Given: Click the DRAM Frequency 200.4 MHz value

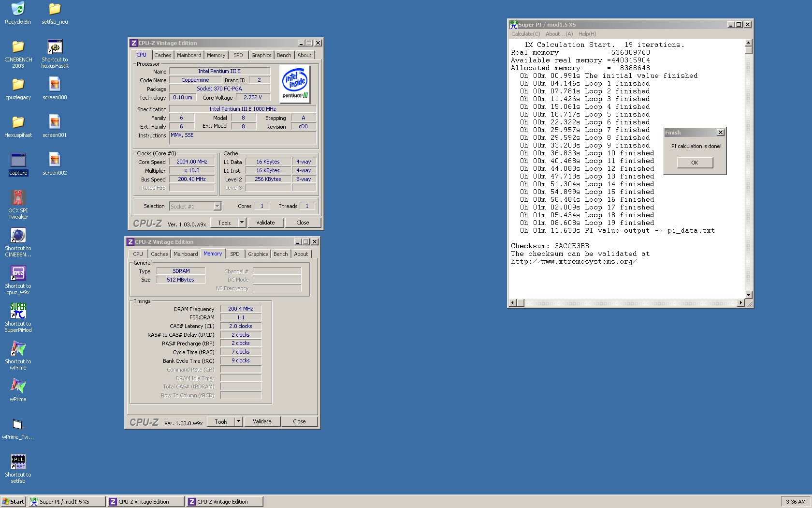Looking at the screenshot, I should coord(241,309).
